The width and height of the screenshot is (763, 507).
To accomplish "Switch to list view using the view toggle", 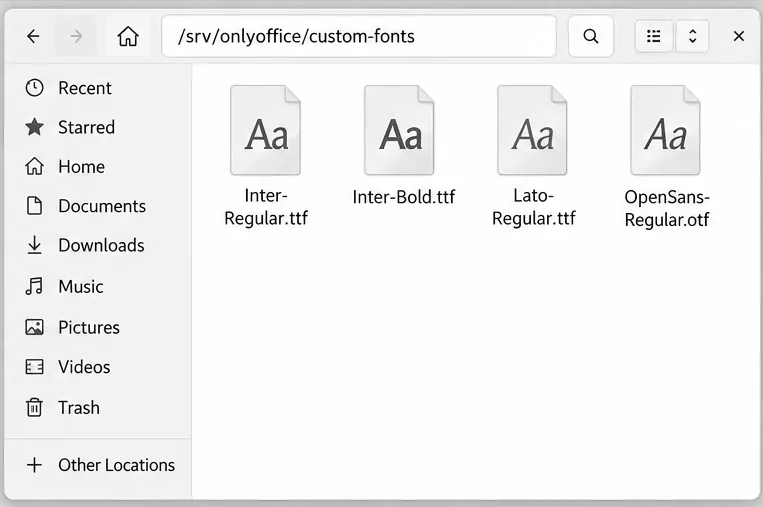I will (x=654, y=36).
